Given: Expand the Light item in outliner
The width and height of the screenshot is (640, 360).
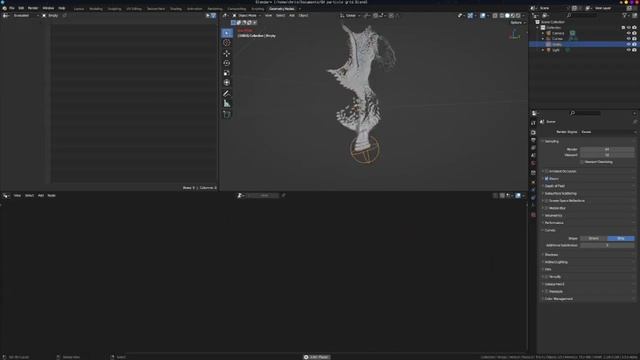Looking at the screenshot, I should pos(543,50).
